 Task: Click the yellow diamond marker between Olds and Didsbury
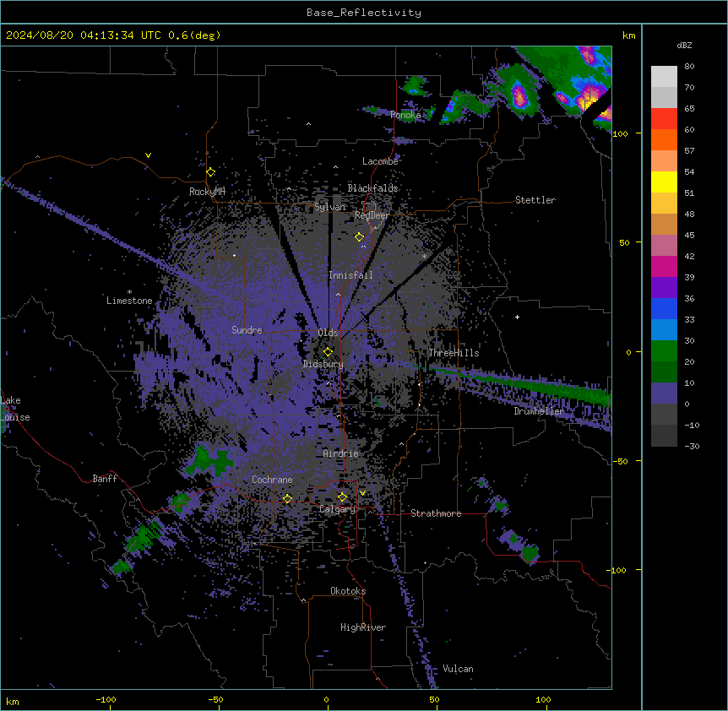click(x=328, y=352)
